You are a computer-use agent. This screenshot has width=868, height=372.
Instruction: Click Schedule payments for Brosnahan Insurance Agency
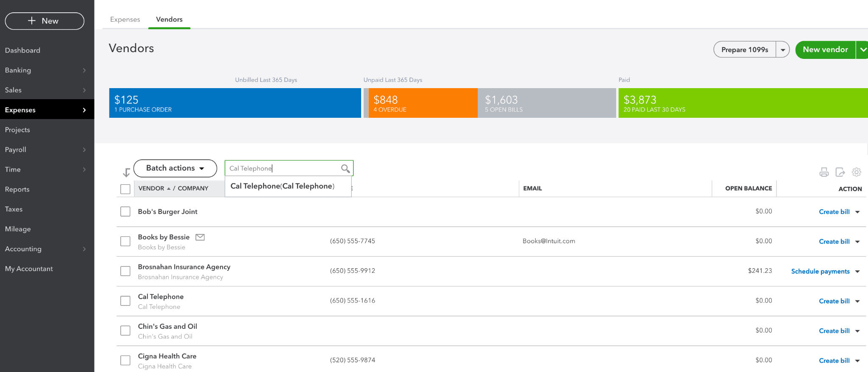click(820, 272)
